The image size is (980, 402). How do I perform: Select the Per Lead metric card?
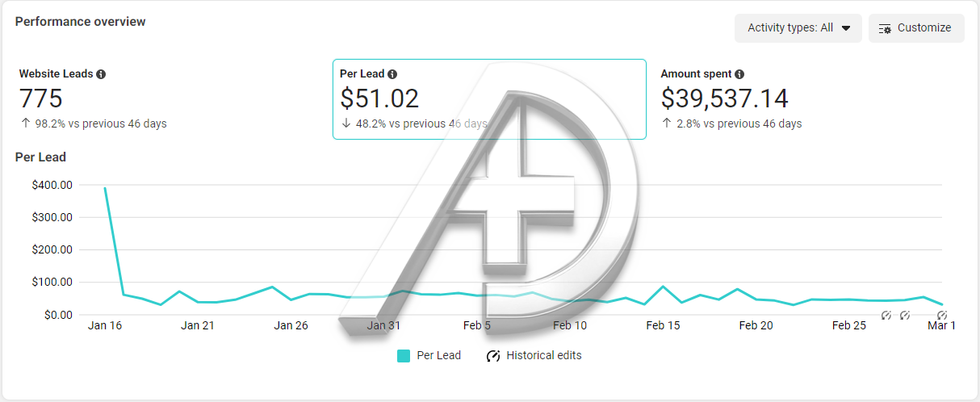[x=489, y=99]
